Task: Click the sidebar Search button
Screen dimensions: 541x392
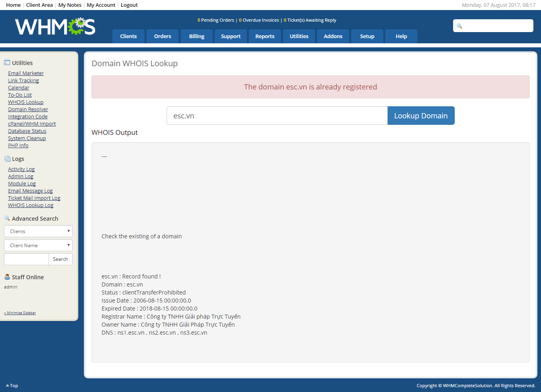Action: point(61,259)
